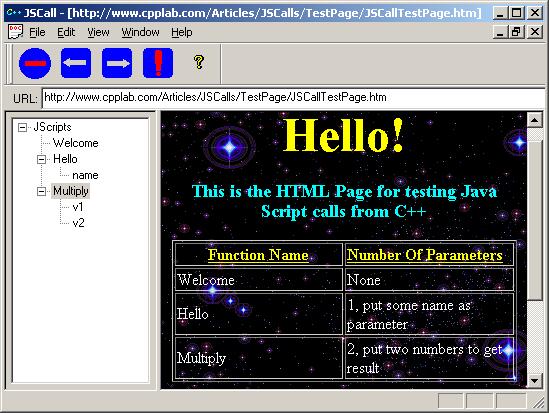Minimize the JSCall application window
This screenshot has width=549, height=413.
coord(500,13)
